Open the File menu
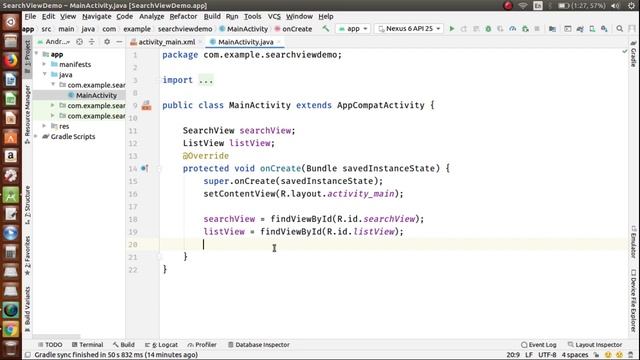This screenshot has height=360, width=640. pos(30,16)
